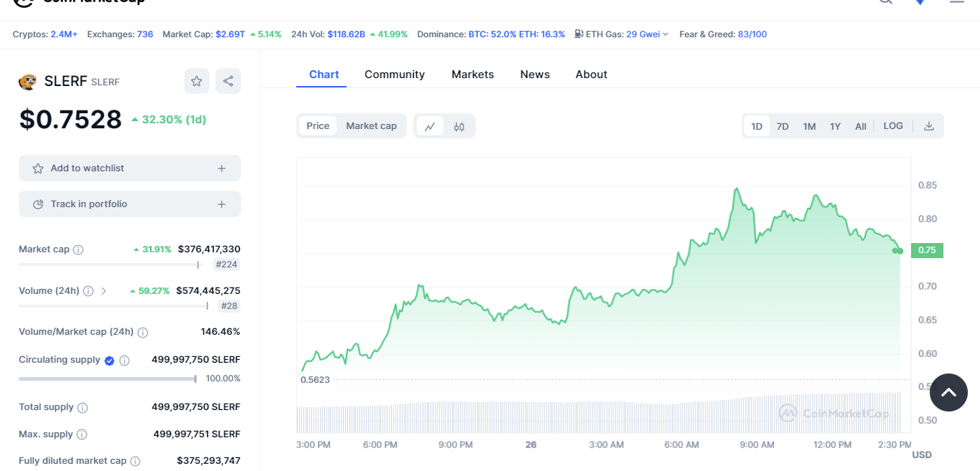
Task: Open Volume (24h) info icon
Action: [x=88, y=291]
